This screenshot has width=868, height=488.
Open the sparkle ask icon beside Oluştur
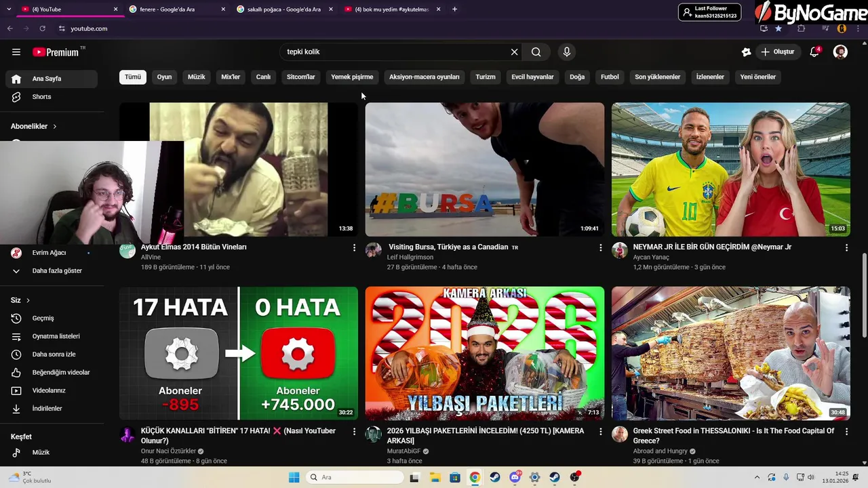[746, 52]
